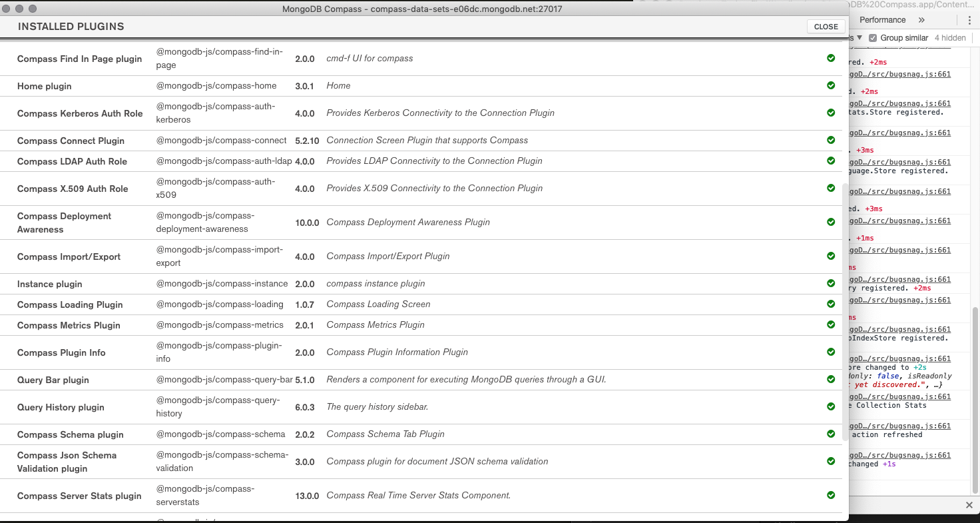Select 'Compass Server Stats plugin' name
980x523 pixels.
pos(79,496)
